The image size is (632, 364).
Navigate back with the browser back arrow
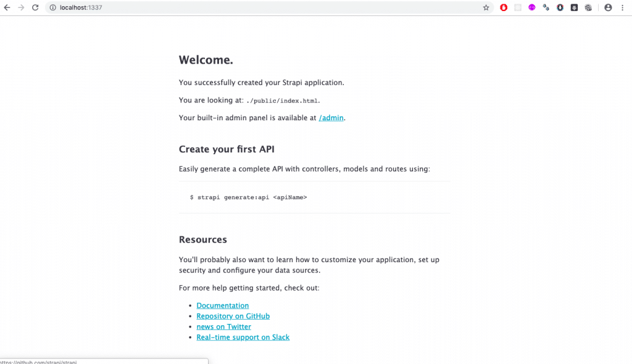point(7,8)
